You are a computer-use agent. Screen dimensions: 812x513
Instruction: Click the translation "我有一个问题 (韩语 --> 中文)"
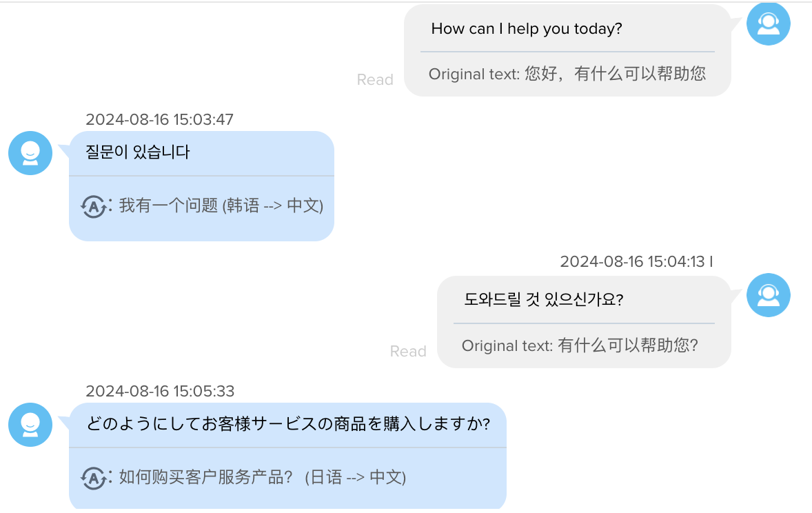[x=221, y=205]
